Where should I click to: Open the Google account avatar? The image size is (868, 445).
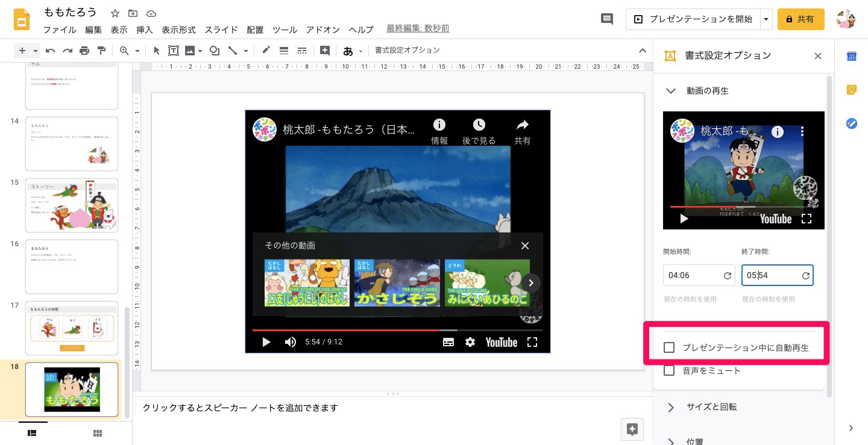[x=846, y=19]
